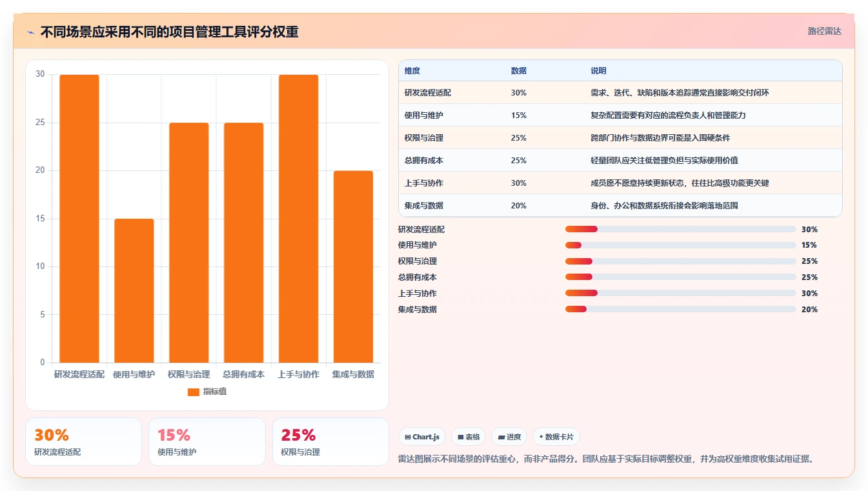
Task: Click the 总拥有成本 cell in the table
Action: click(424, 161)
